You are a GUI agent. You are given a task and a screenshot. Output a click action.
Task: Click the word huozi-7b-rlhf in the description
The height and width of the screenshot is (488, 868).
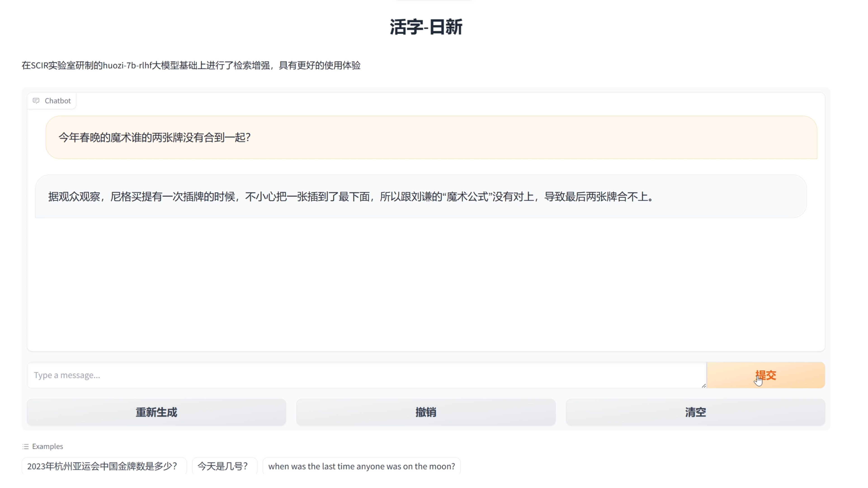tap(127, 65)
